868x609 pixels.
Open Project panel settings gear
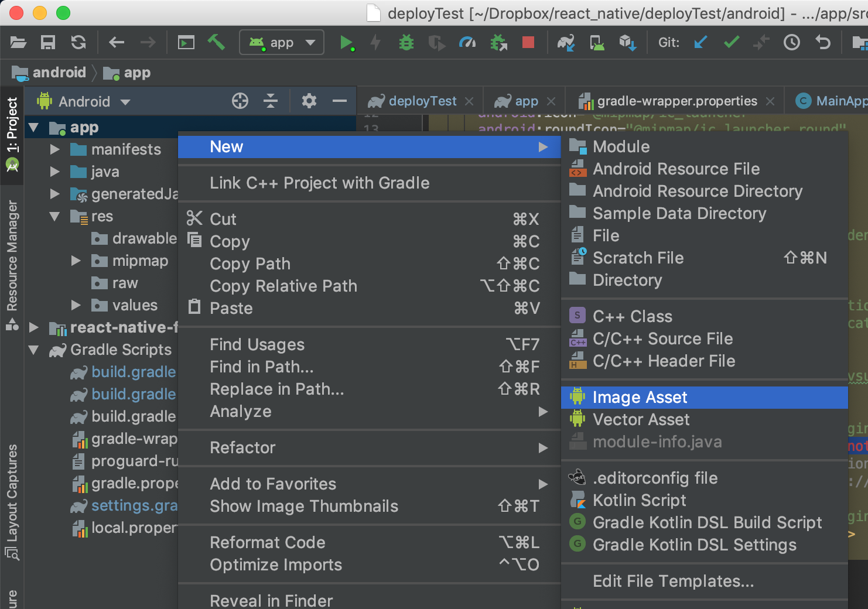click(309, 101)
